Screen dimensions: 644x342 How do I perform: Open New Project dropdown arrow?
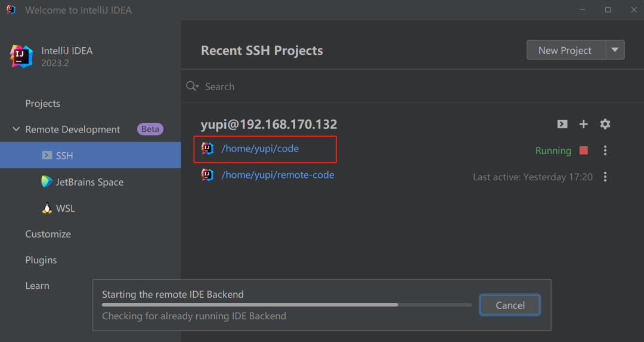[615, 50]
